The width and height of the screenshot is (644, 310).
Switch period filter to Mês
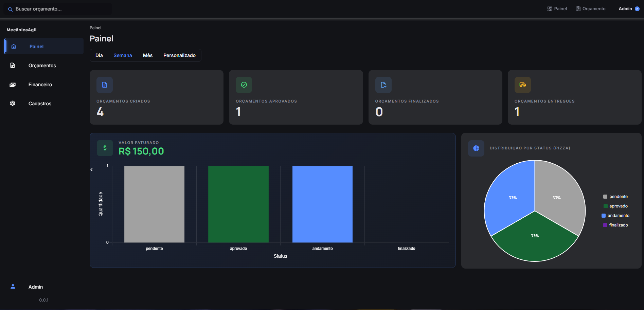(148, 55)
